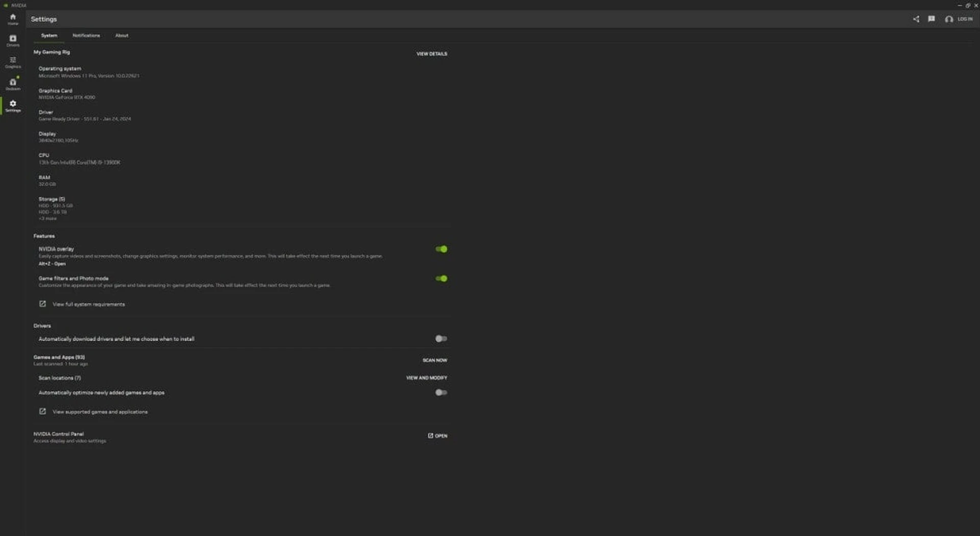Click View Details for My Gaming Rig

(x=432, y=54)
